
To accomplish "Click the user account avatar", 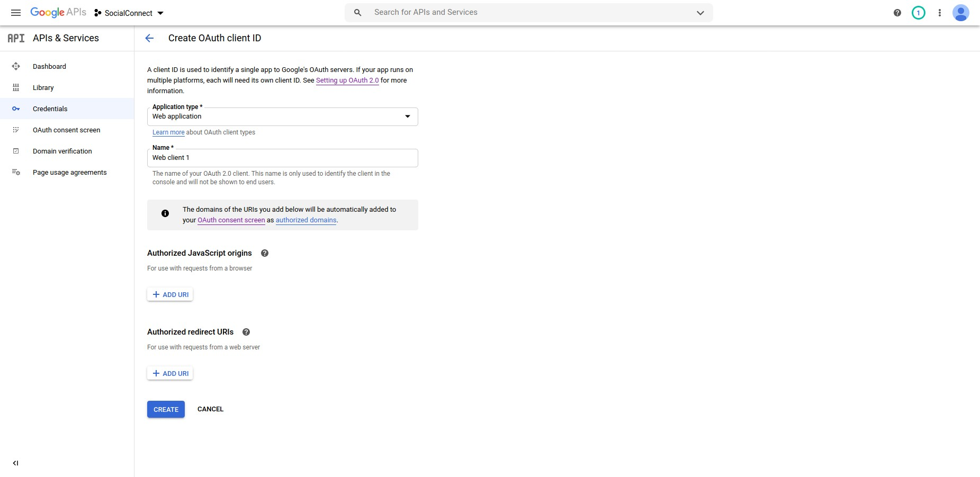I will click(x=960, y=13).
